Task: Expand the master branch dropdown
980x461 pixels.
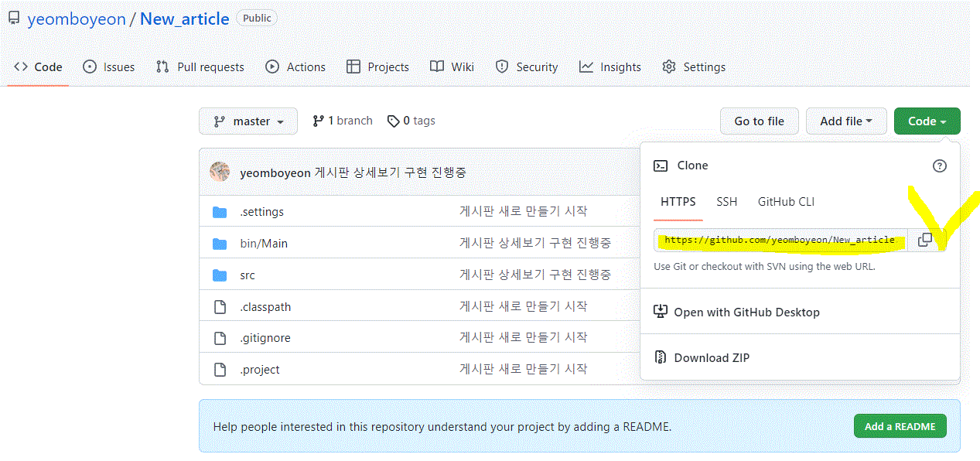Action: [x=248, y=121]
